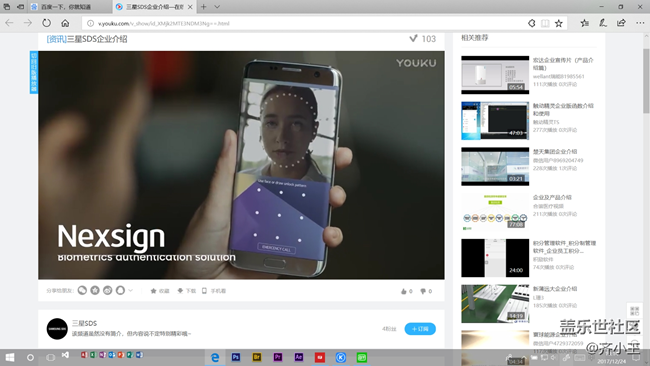Image resolution: width=650 pixels, height=366 pixels.
Task: Open the blue K app in taskbar
Action: tap(341, 357)
